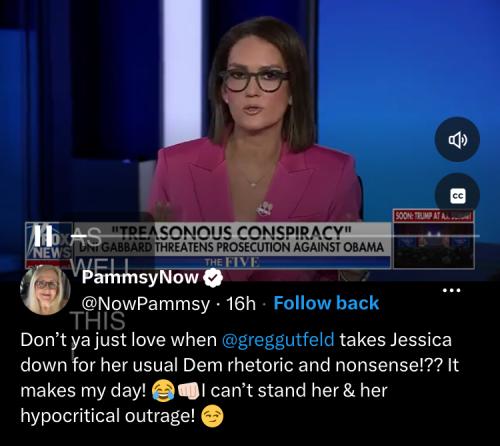Open the three-dot more options menu
Viewport: 500px width, 446px height.
(451, 290)
